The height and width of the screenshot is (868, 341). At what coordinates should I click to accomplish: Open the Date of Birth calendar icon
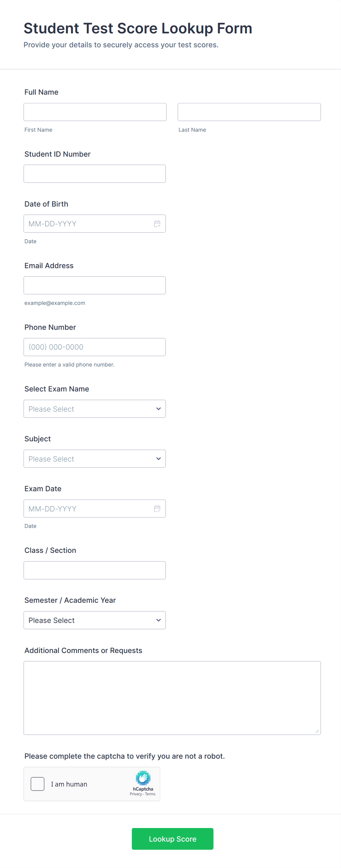(x=157, y=224)
